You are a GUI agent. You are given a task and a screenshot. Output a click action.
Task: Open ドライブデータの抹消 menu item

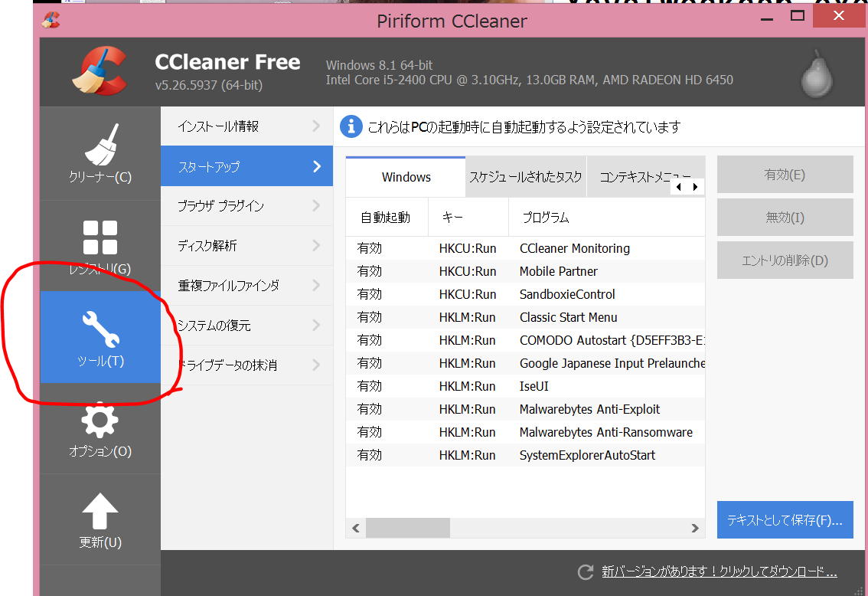point(247,365)
